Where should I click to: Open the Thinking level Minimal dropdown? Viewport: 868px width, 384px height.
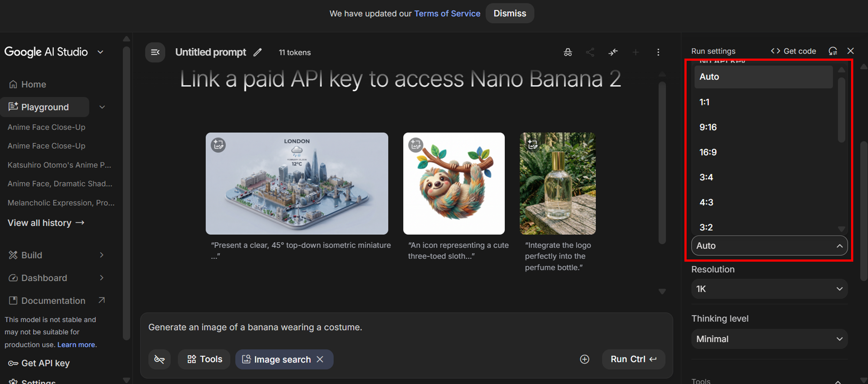click(x=769, y=339)
